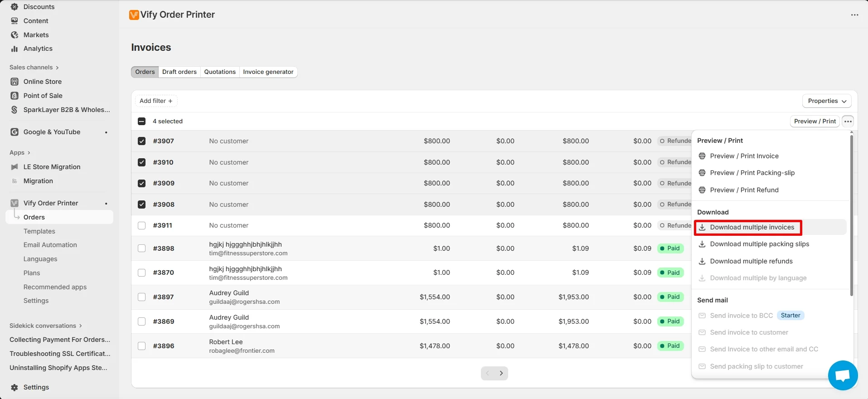Click Add filter + button
The width and height of the screenshot is (868, 399).
click(x=156, y=101)
